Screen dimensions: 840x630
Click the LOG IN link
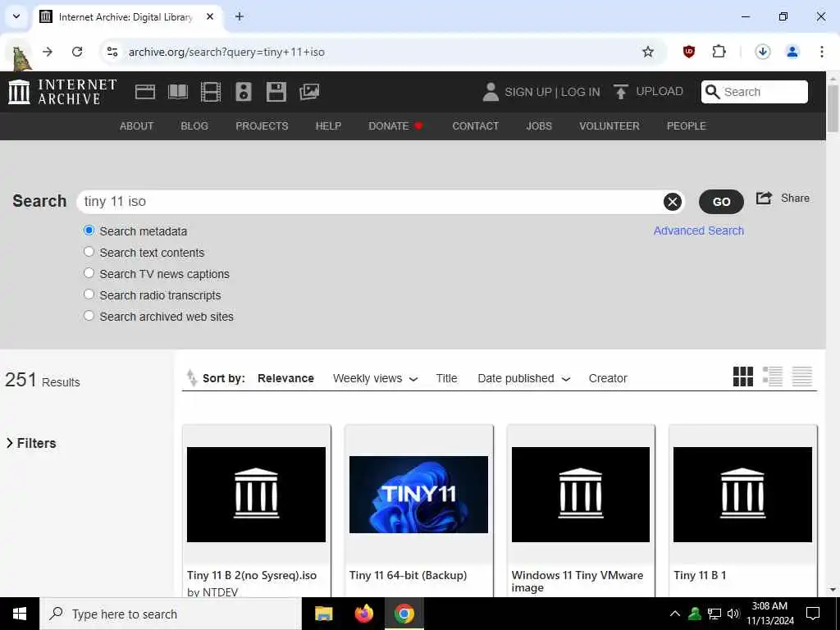580,92
